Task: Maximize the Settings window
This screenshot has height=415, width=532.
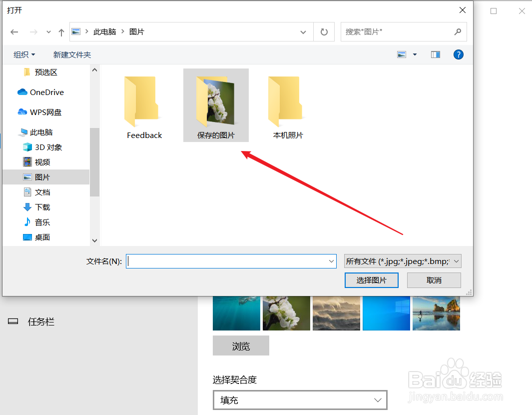Action: [494, 11]
